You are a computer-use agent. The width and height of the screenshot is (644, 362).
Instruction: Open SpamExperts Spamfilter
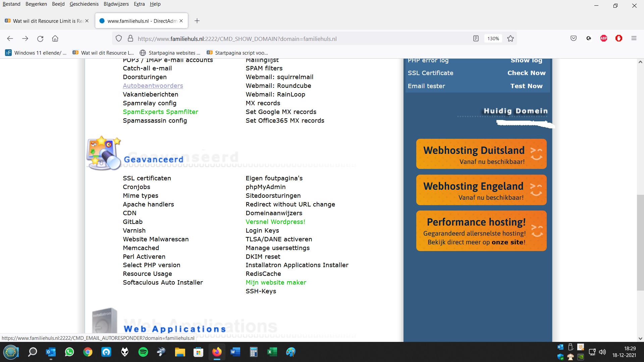click(160, 112)
